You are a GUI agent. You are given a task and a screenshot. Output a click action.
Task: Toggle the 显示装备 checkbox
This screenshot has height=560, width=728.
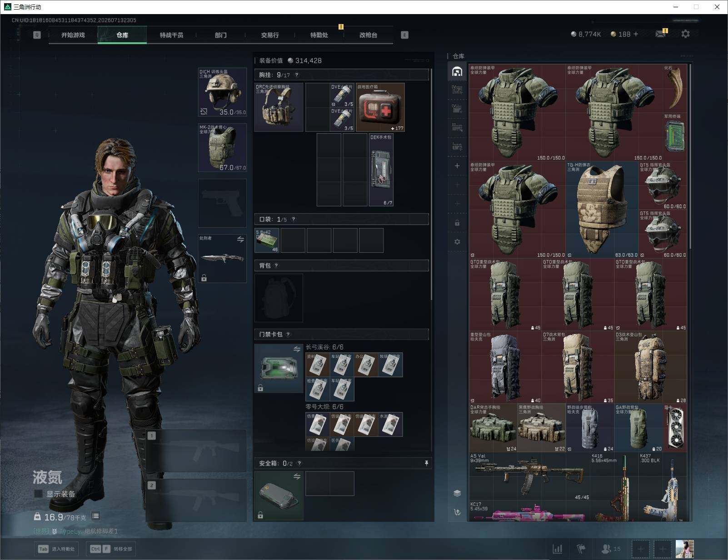(39, 494)
